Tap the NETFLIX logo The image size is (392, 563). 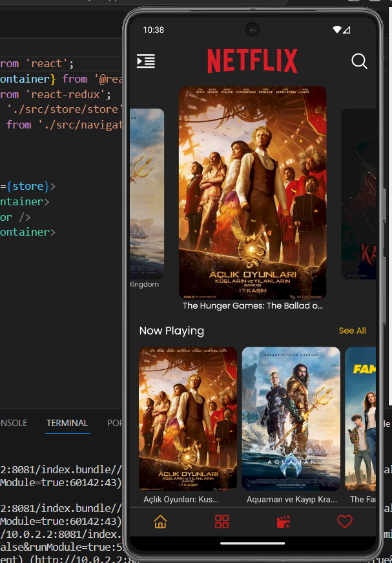[x=253, y=61]
